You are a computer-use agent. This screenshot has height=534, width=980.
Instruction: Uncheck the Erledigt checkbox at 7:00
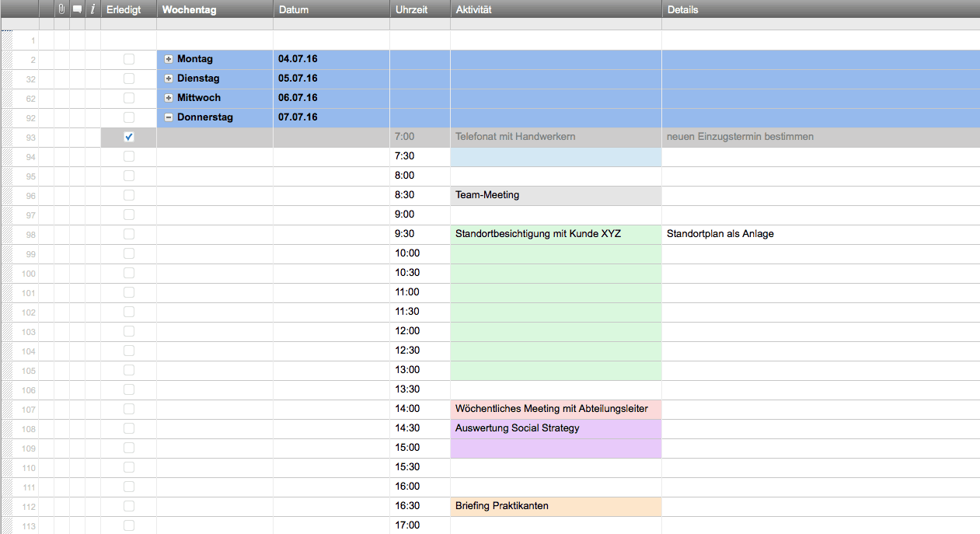pyautogui.click(x=129, y=137)
